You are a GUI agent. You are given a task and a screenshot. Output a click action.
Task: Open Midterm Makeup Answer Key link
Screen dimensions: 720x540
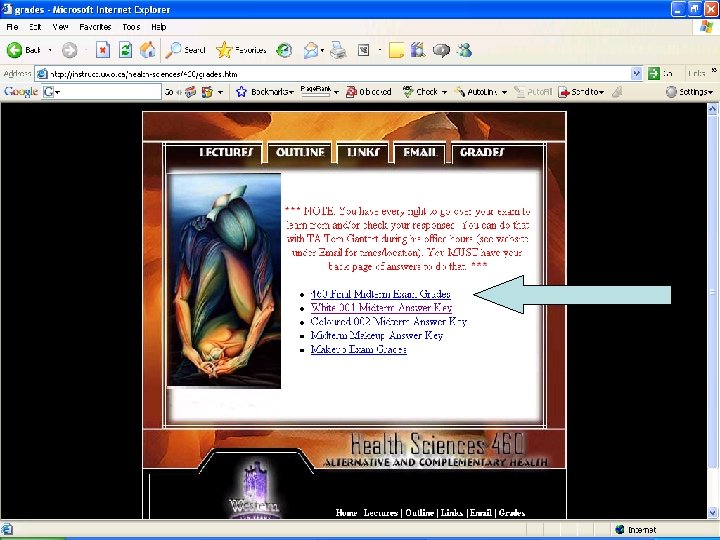point(377,335)
